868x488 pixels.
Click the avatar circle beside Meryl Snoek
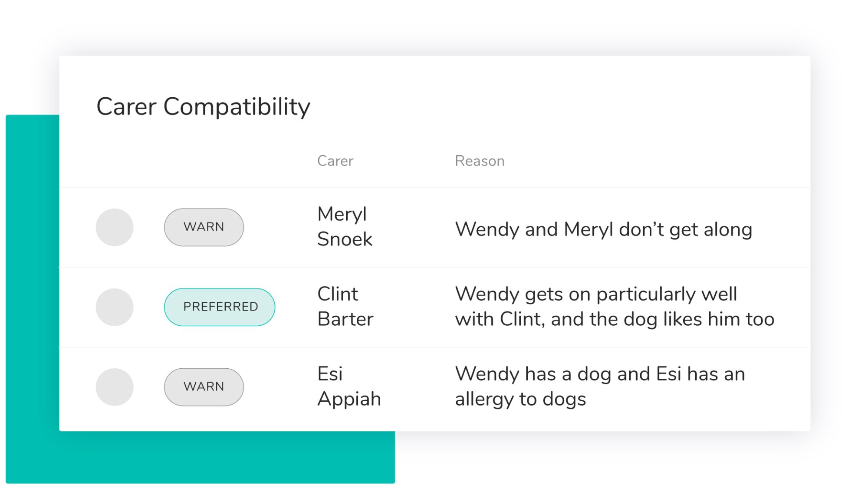115,227
